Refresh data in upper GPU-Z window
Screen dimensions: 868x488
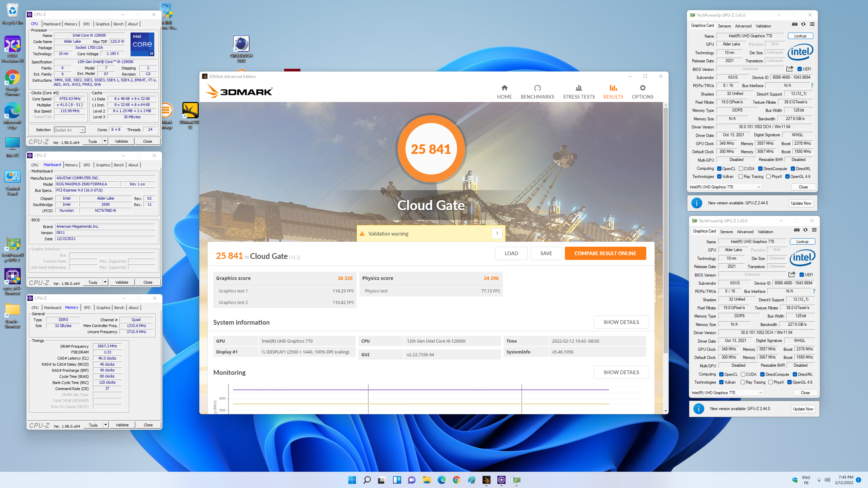803,24
